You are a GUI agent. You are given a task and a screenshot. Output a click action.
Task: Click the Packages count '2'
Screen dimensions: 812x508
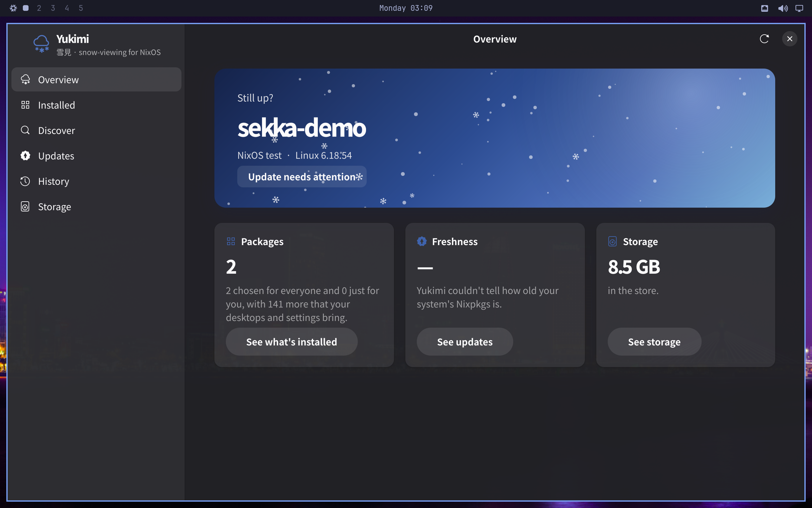coord(231,267)
